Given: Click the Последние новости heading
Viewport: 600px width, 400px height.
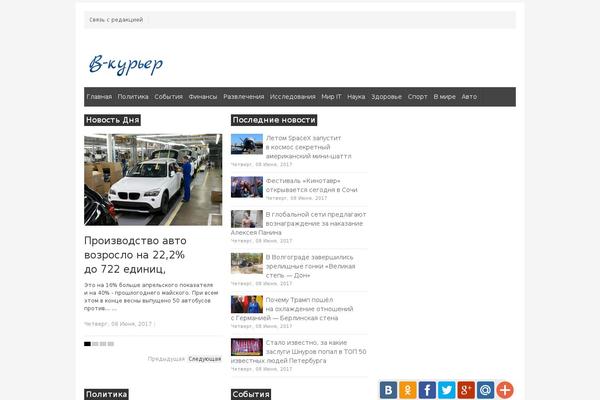Looking at the screenshot, I should point(274,120).
